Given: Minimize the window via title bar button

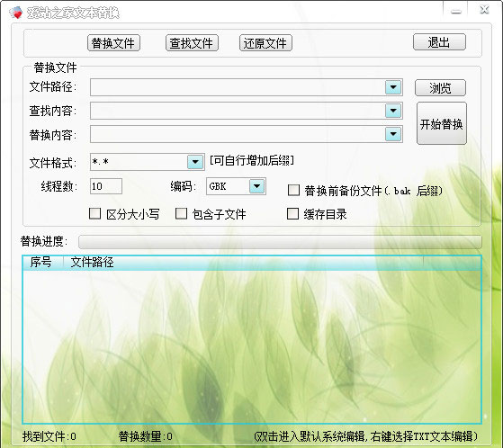Looking at the screenshot, I should (x=456, y=12).
